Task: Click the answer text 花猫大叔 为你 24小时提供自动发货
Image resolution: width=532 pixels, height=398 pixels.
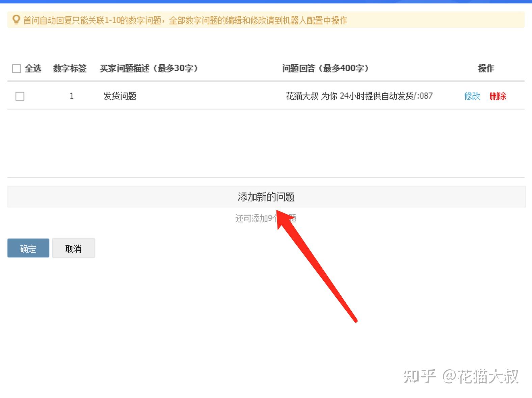Action: point(359,96)
